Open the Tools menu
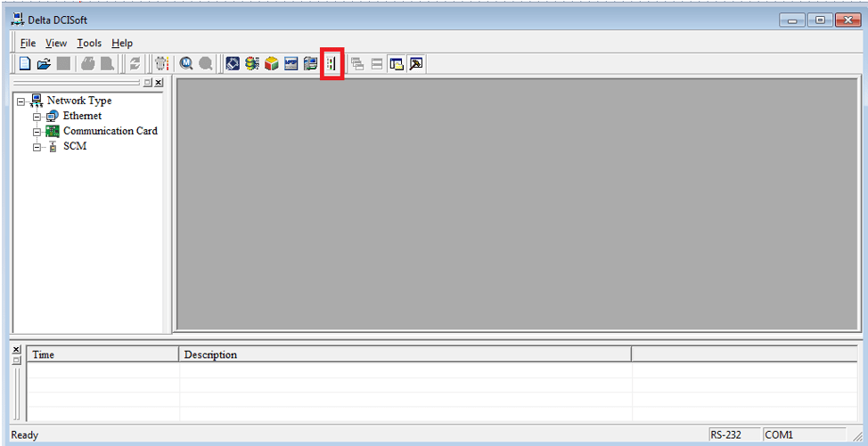Screen dimensions: 868x446 (x=89, y=43)
